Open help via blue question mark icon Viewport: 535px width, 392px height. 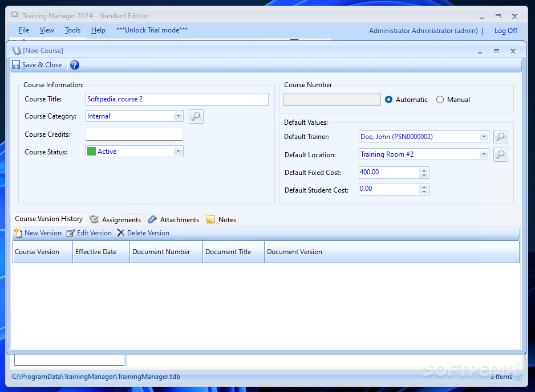[x=75, y=65]
